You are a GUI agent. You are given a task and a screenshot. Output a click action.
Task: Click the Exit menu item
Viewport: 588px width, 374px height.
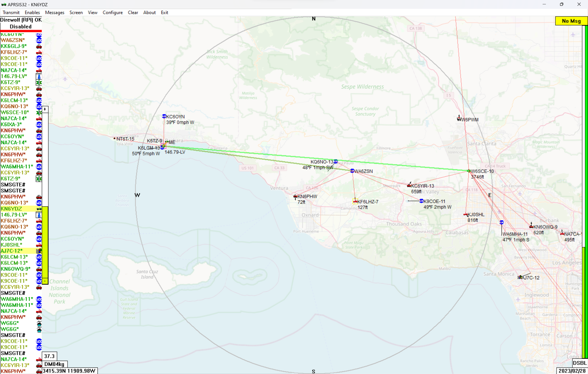coord(164,12)
